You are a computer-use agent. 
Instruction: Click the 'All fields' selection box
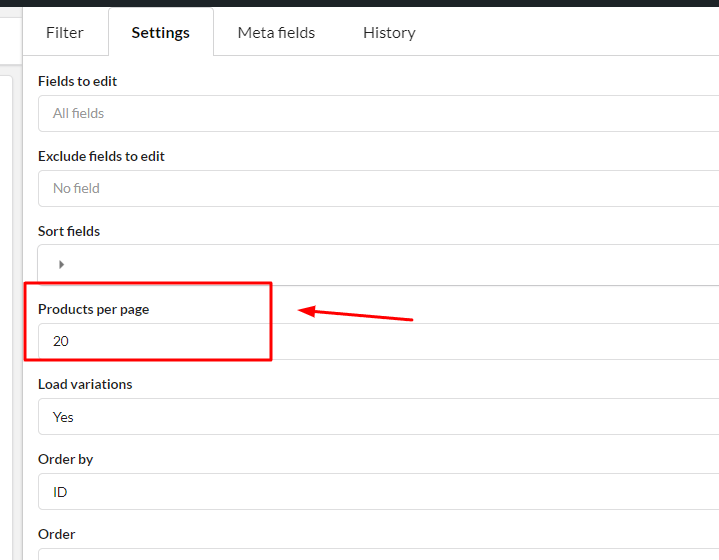coord(378,113)
